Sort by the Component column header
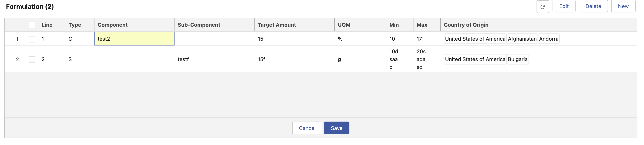This screenshot has width=644, height=145. point(112,25)
